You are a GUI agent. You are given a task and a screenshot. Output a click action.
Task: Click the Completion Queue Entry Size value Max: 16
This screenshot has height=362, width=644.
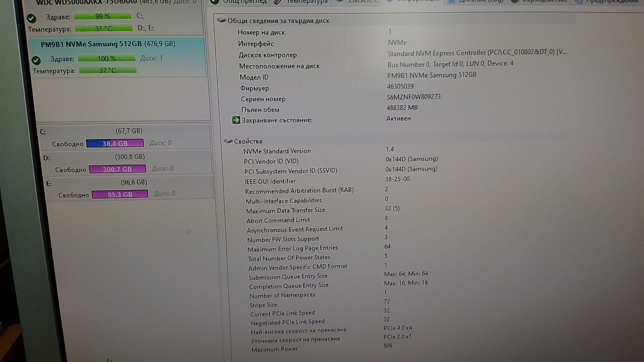(x=406, y=283)
